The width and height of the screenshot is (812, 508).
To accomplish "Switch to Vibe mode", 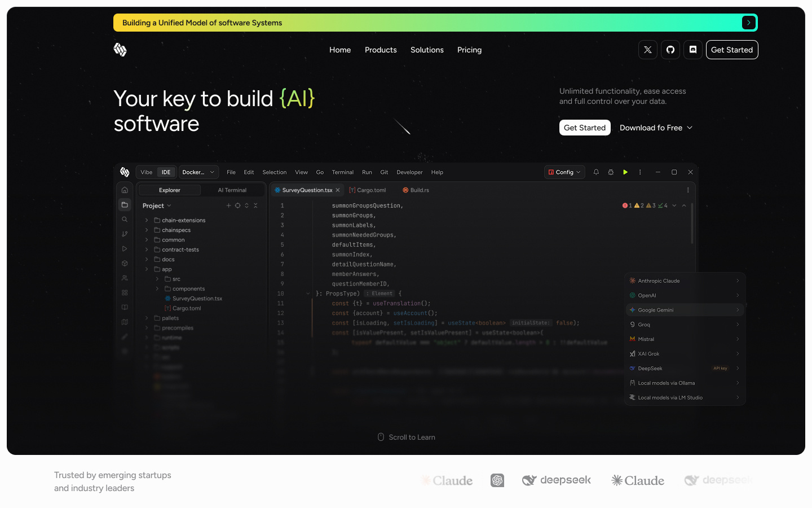I will click(x=147, y=172).
